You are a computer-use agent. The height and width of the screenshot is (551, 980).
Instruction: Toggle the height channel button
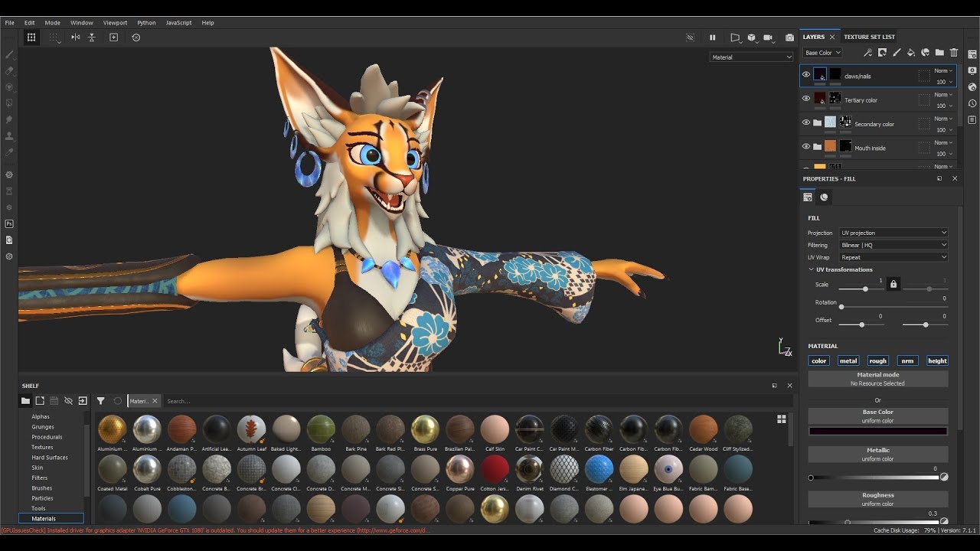click(x=937, y=360)
